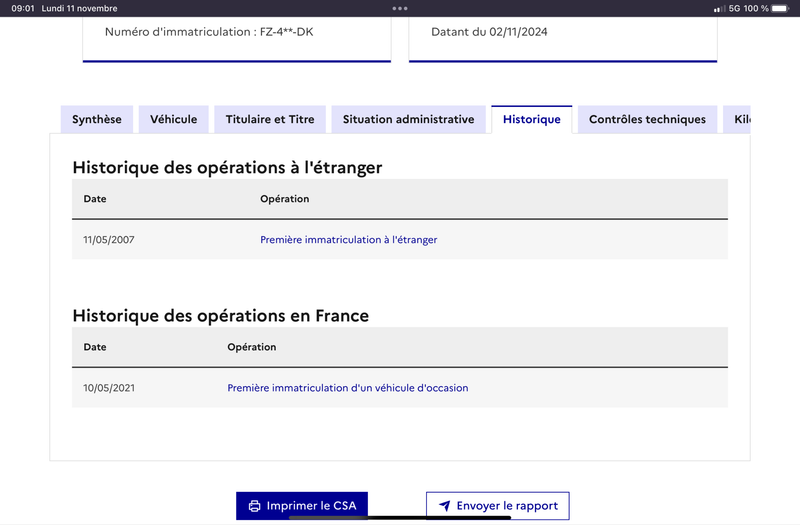Click Date column header in étranger table

tap(95, 199)
